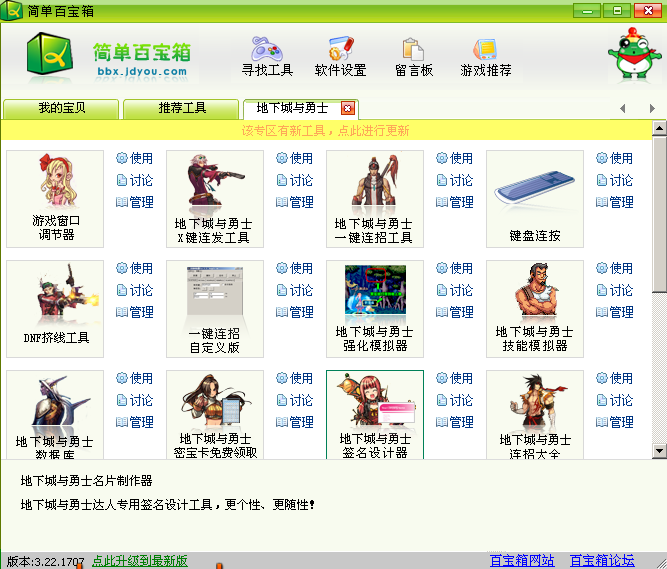The image size is (667, 569).
Task: Select 密宝卡免费领取 thumbnail
Action: pos(215,415)
